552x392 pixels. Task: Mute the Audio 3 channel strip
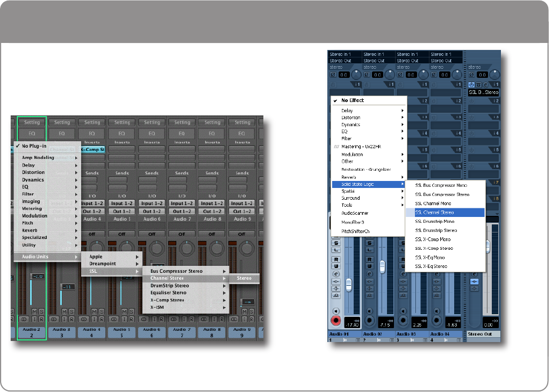[x=64, y=311]
